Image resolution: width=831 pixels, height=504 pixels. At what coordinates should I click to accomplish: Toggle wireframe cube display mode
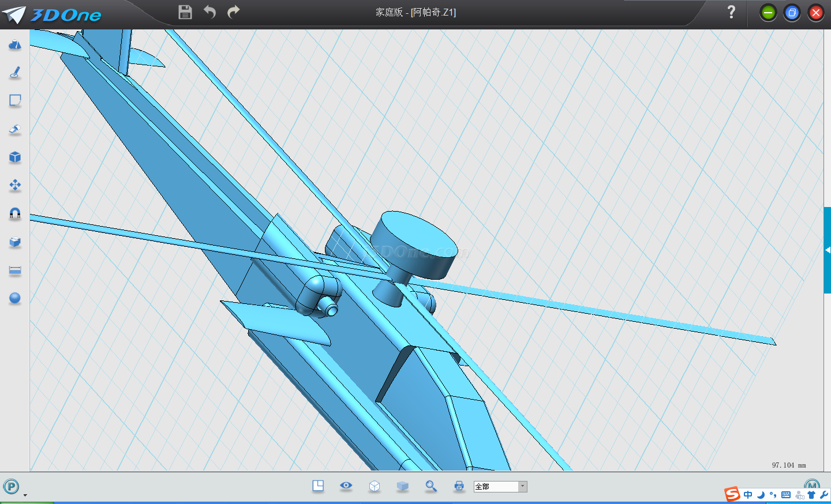(x=375, y=486)
